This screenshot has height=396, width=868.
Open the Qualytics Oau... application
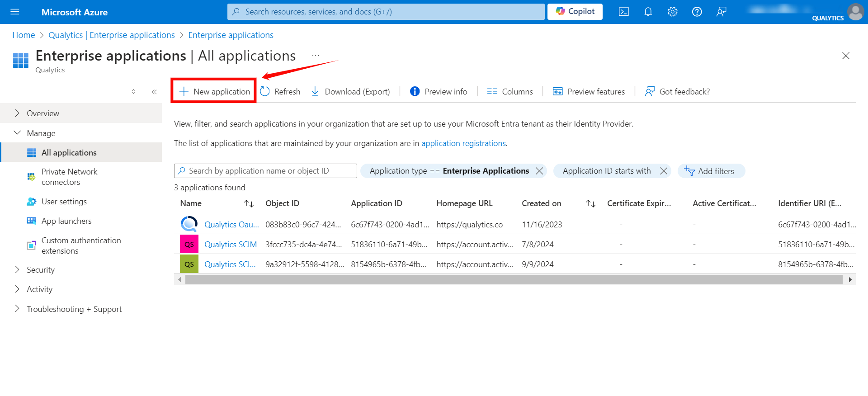(x=231, y=224)
